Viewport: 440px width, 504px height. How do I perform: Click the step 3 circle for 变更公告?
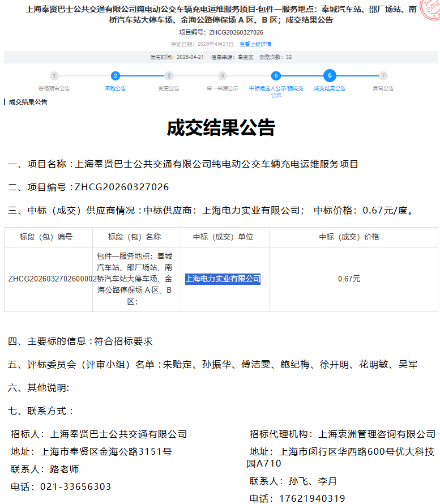(x=169, y=76)
